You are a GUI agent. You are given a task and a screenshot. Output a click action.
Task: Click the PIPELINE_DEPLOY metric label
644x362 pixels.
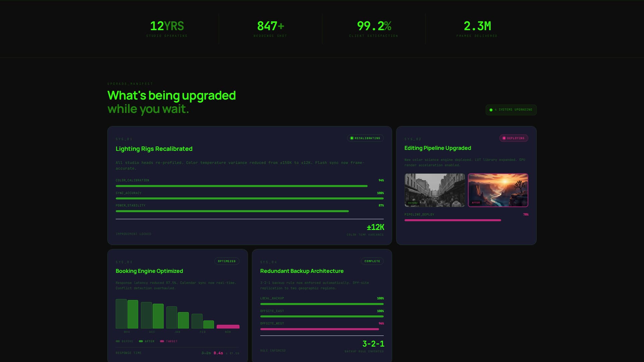(419, 215)
